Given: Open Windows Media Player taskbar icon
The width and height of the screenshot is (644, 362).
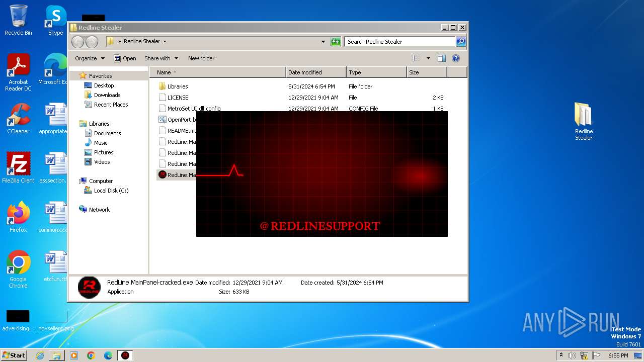Looking at the screenshot, I should click(74, 355).
